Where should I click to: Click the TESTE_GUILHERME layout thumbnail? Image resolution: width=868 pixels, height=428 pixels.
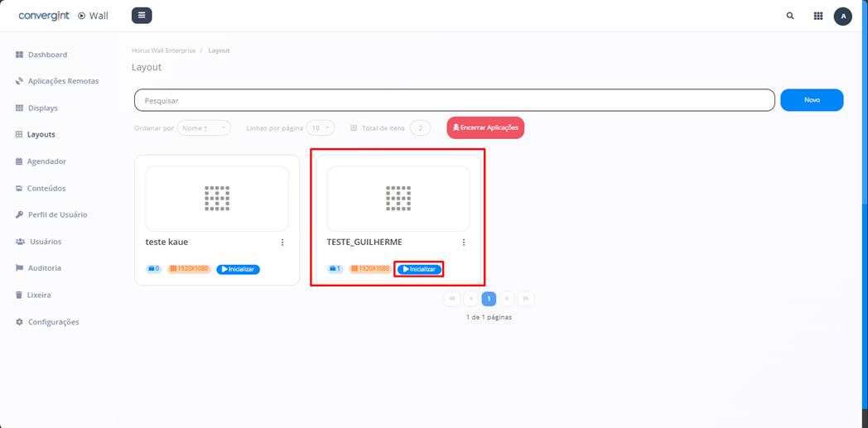click(x=398, y=199)
